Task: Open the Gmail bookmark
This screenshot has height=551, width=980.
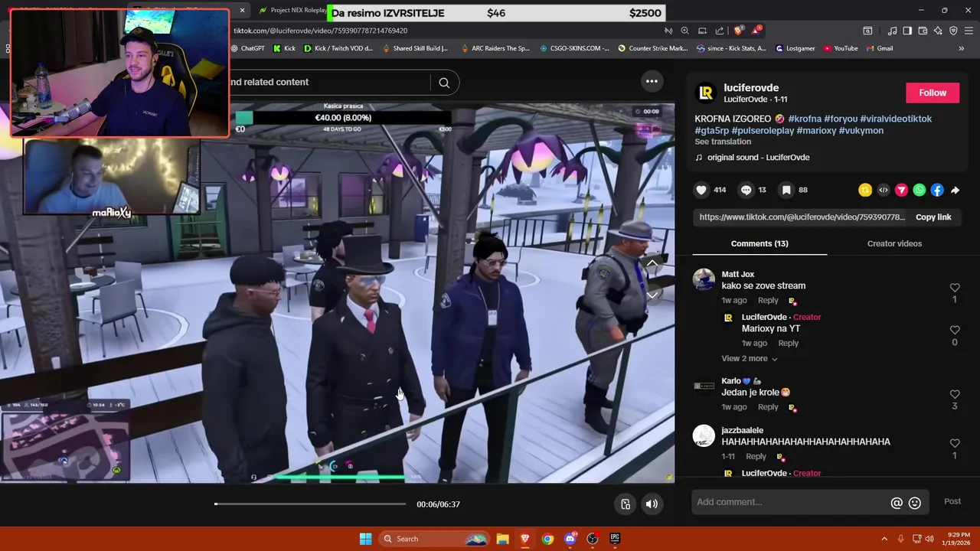Action: [879, 48]
